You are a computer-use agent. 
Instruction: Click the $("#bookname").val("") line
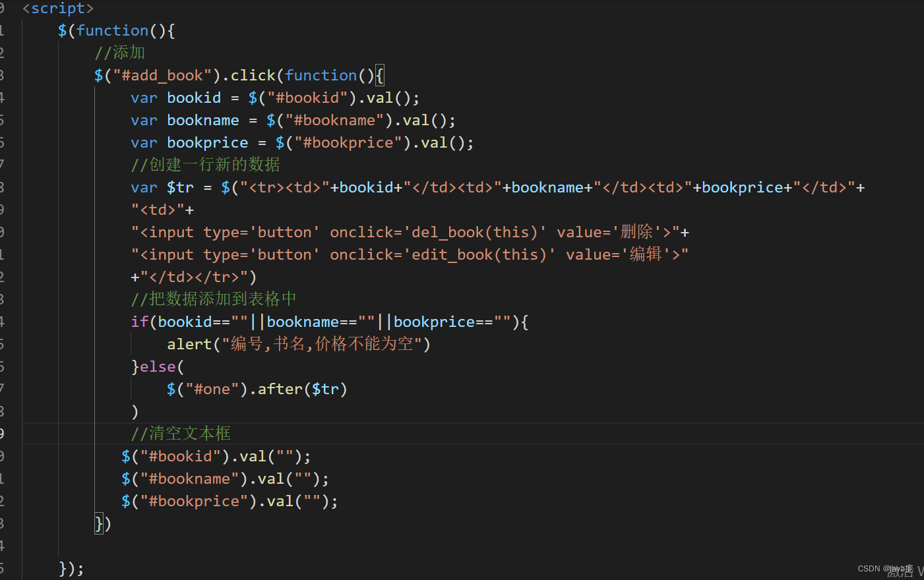tap(225, 478)
